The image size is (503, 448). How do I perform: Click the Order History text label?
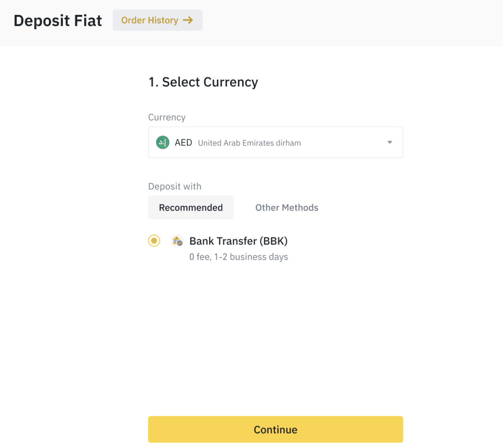click(x=149, y=20)
